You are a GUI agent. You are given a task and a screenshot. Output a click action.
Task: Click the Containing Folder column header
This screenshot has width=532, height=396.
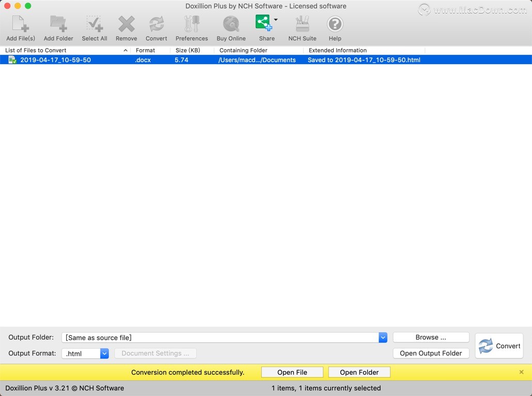(x=259, y=50)
